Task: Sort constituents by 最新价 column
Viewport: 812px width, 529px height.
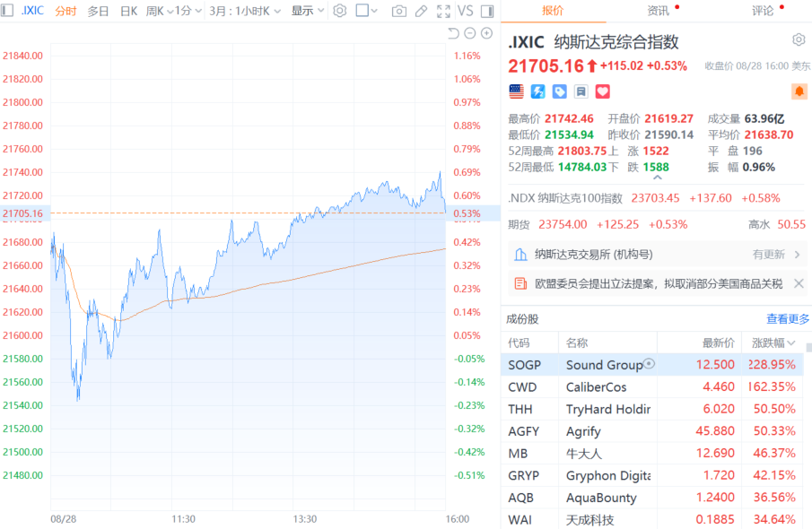Action: click(x=719, y=343)
